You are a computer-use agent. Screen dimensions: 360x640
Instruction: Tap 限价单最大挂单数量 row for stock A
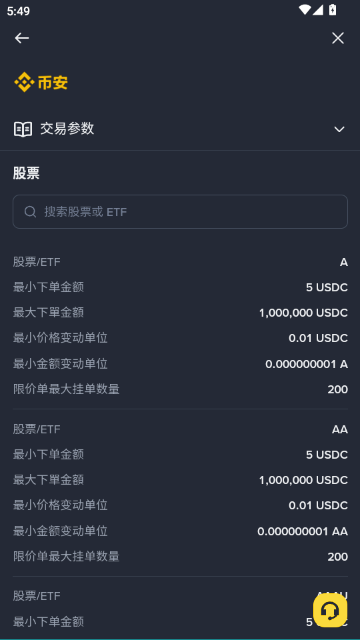(180, 389)
